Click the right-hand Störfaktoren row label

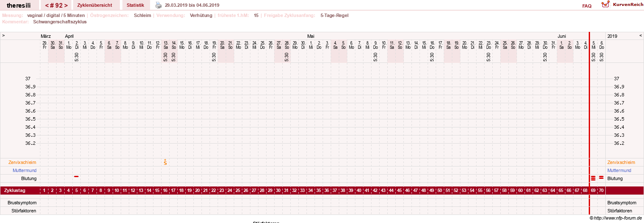pyautogui.click(x=620, y=211)
